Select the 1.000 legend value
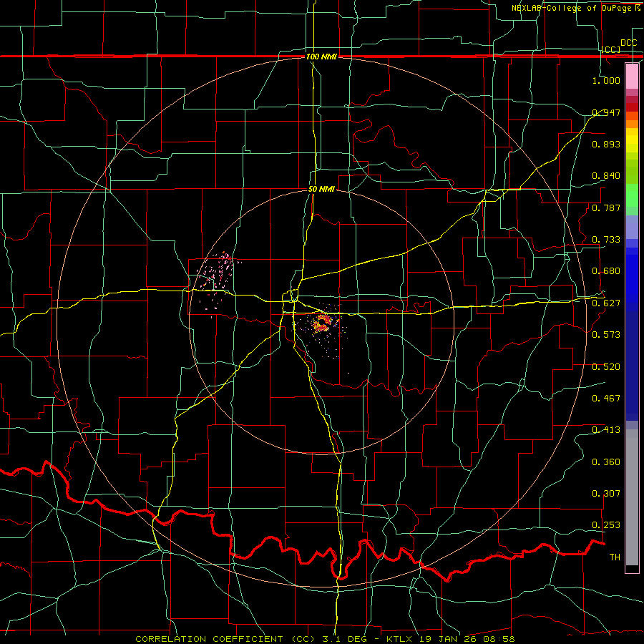The height and width of the screenshot is (644, 644). click(606, 80)
